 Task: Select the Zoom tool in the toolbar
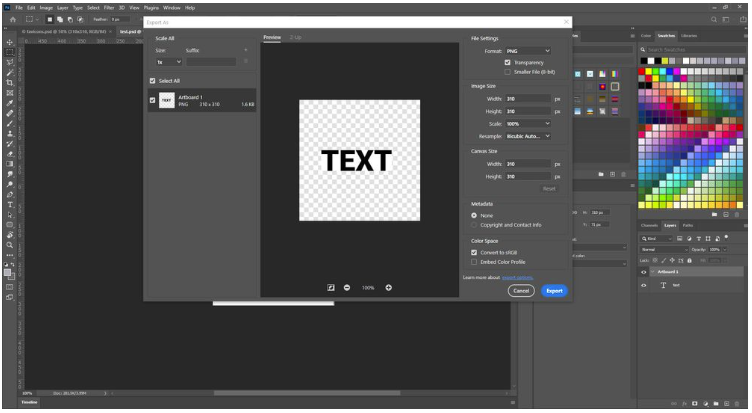click(10, 245)
